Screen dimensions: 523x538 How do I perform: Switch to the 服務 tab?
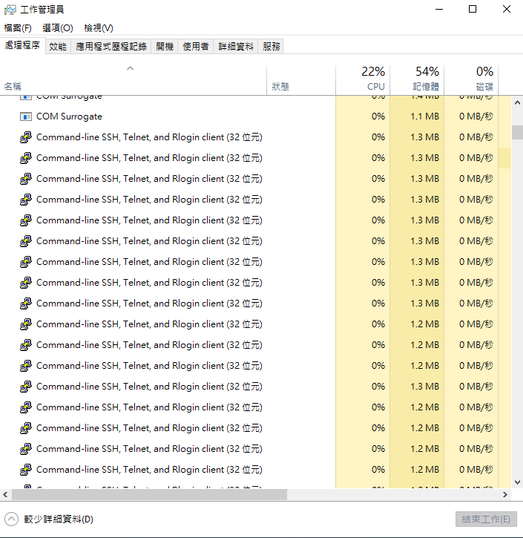271,46
